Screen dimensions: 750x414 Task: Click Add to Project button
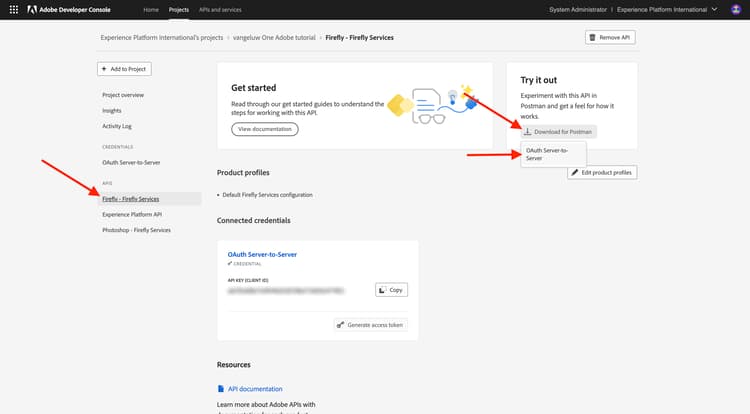tap(124, 69)
